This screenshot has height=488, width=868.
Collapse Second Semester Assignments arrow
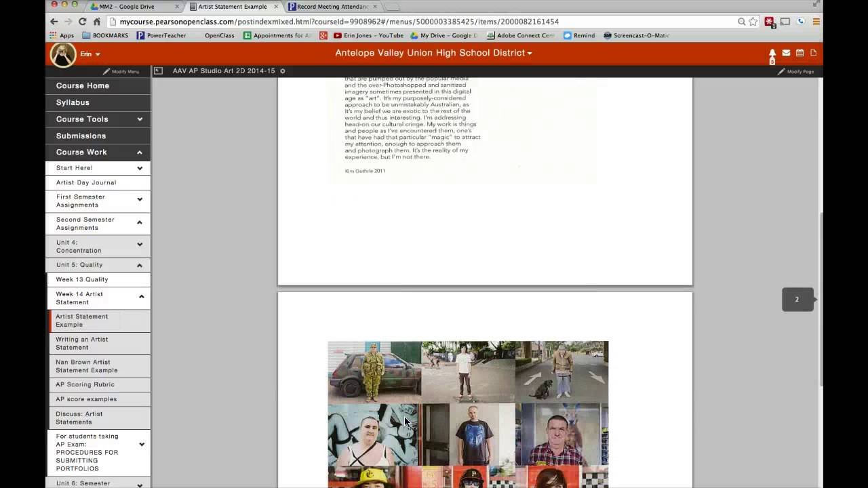140,222
